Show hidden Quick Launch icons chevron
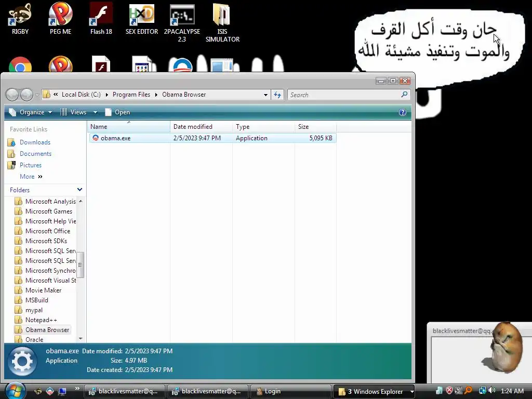Image resolution: width=532 pixels, height=399 pixels. (x=77, y=389)
